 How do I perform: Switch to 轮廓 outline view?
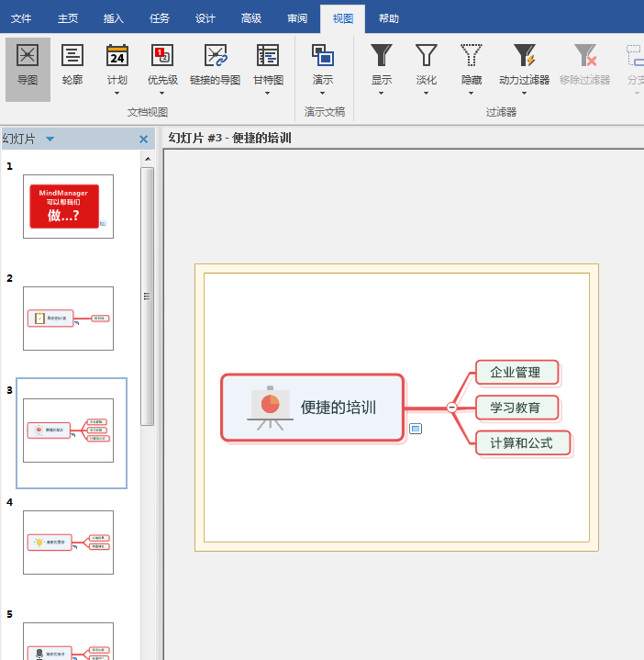(x=72, y=57)
